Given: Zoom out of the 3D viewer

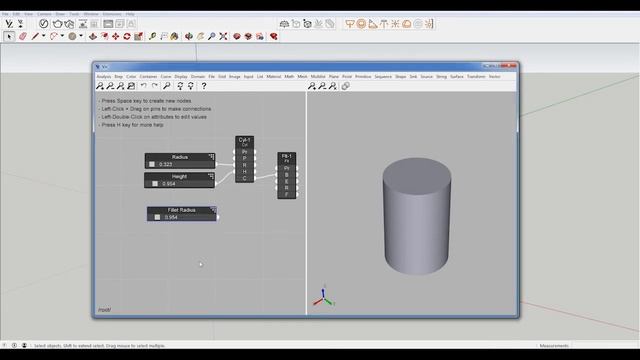Looking at the screenshot, I should tap(322, 86).
